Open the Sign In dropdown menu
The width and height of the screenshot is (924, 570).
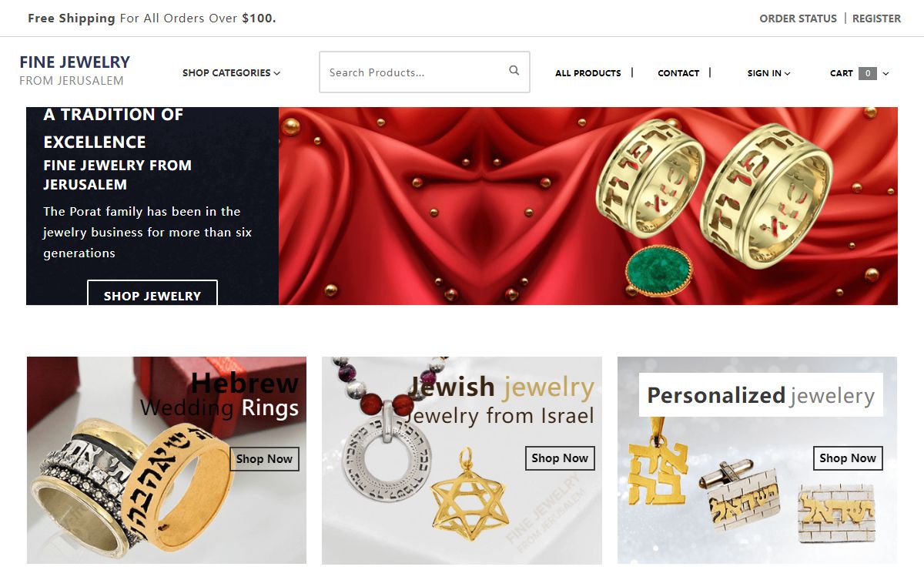tap(768, 73)
